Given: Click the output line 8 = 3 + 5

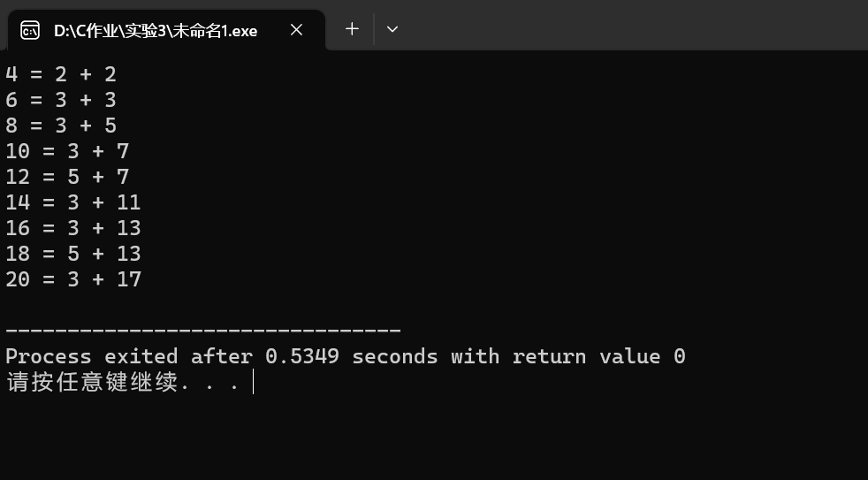Looking at the screenshot, I should point(61,126).
